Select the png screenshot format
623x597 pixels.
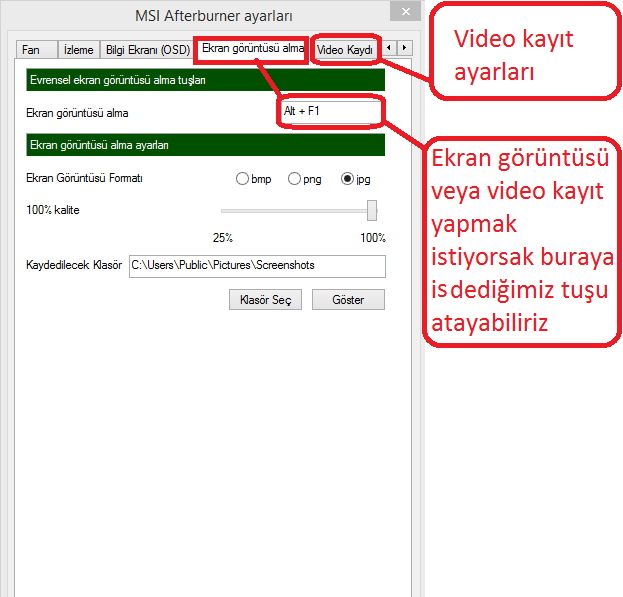305,179
